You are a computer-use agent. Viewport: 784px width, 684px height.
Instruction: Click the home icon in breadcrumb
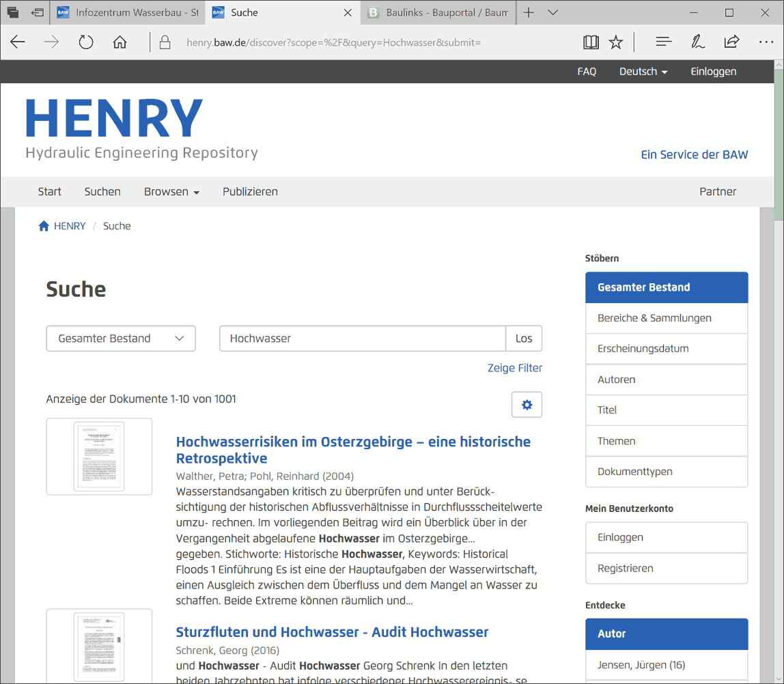coord(44,226)
